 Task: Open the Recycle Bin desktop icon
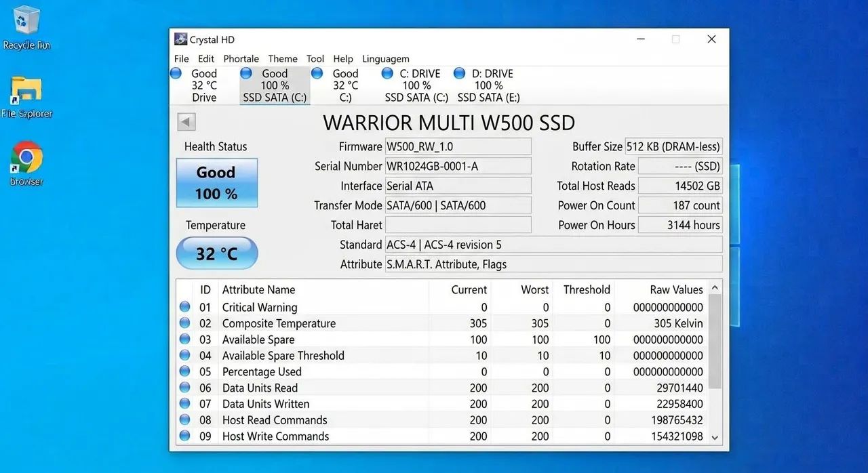pos(26,27)
